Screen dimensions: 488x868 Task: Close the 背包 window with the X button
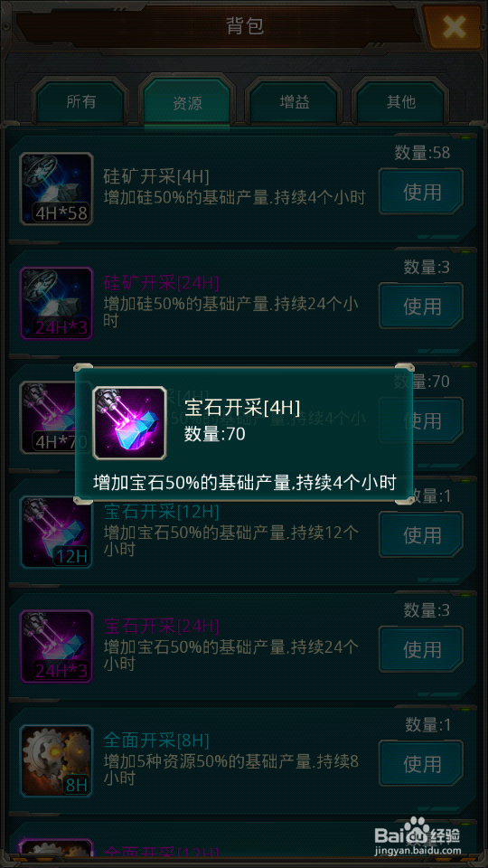453,26
